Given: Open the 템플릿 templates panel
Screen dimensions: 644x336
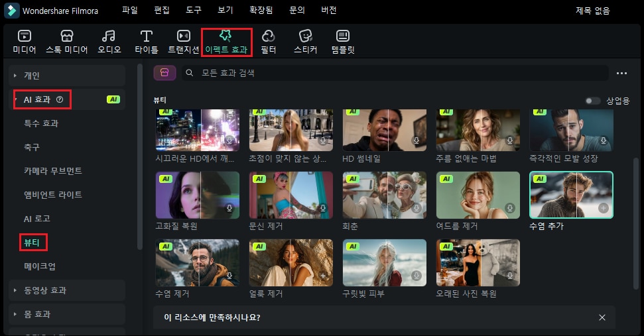Looking at the screenshot, I should pos(342,42).
